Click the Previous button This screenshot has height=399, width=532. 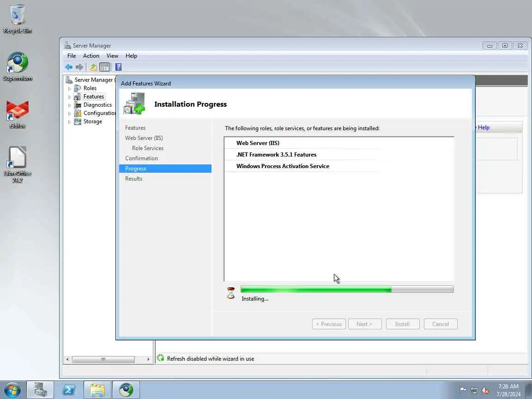click(329, 324)
